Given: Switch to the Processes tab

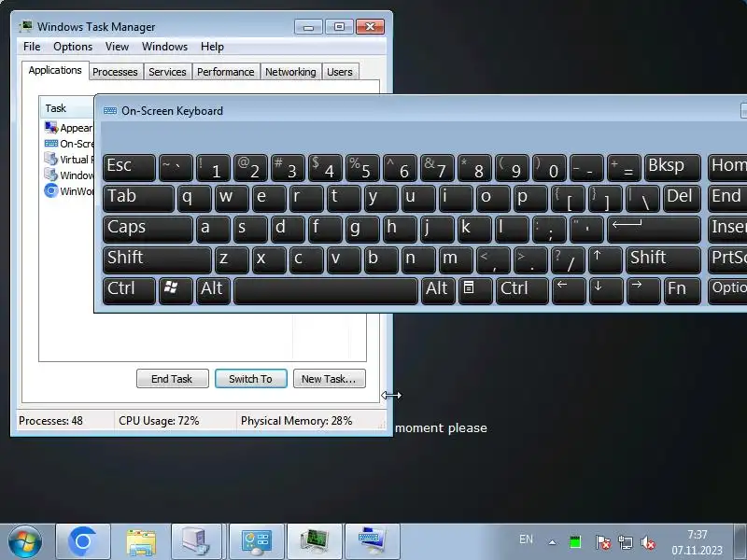Looking at the screenshot, I should [x=115, y=72].
